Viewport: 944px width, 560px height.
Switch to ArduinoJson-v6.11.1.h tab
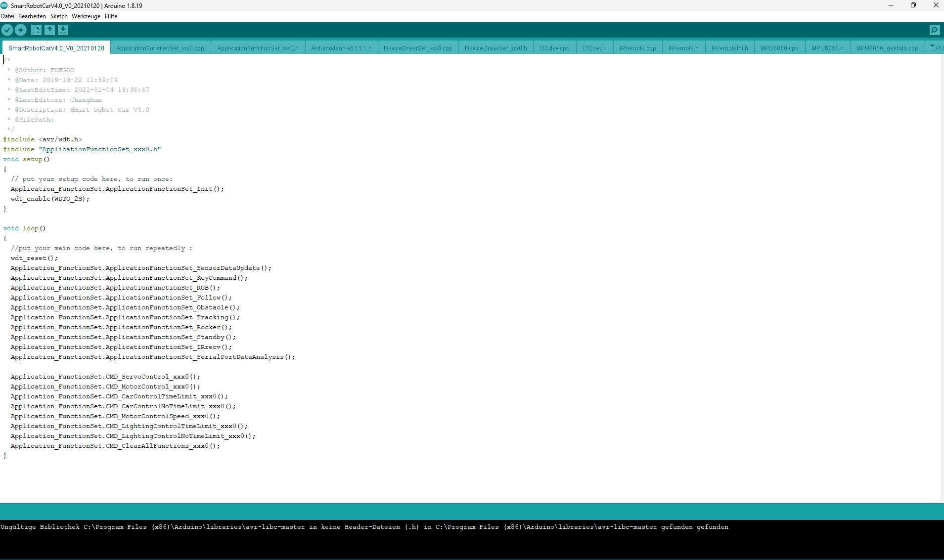(x=341, y=48)
